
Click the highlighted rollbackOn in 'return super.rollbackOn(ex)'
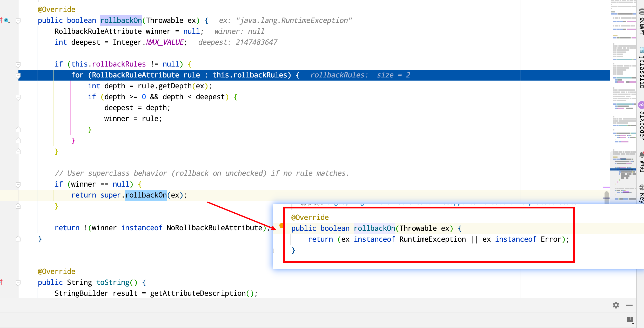(x=146, y=195)
